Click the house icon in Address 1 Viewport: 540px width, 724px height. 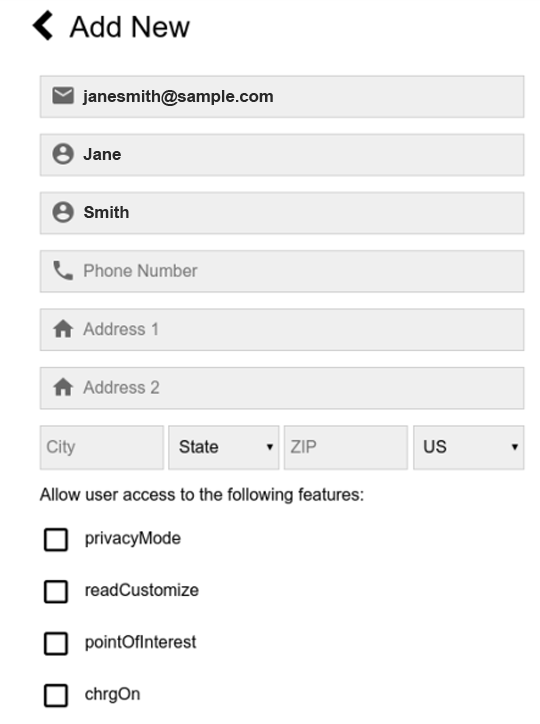coord(63,329)
